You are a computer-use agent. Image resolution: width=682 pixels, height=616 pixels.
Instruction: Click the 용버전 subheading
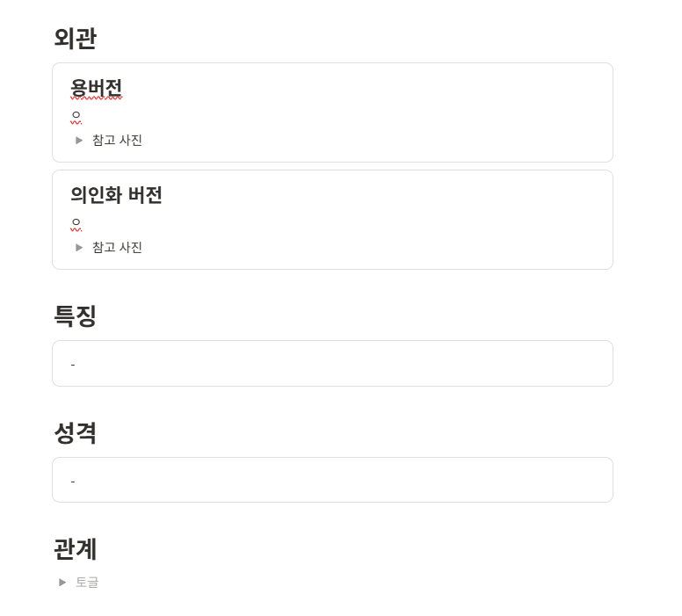click(96, 88)
